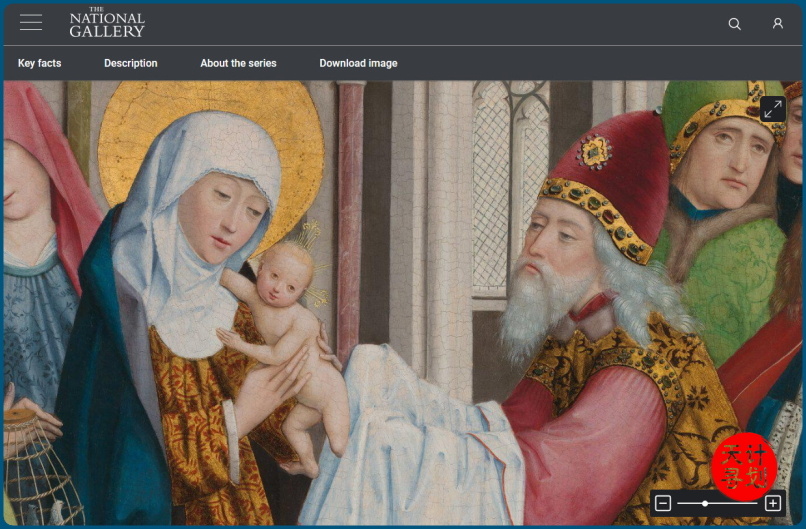Switch to the Description section

(x=131, y=63)
